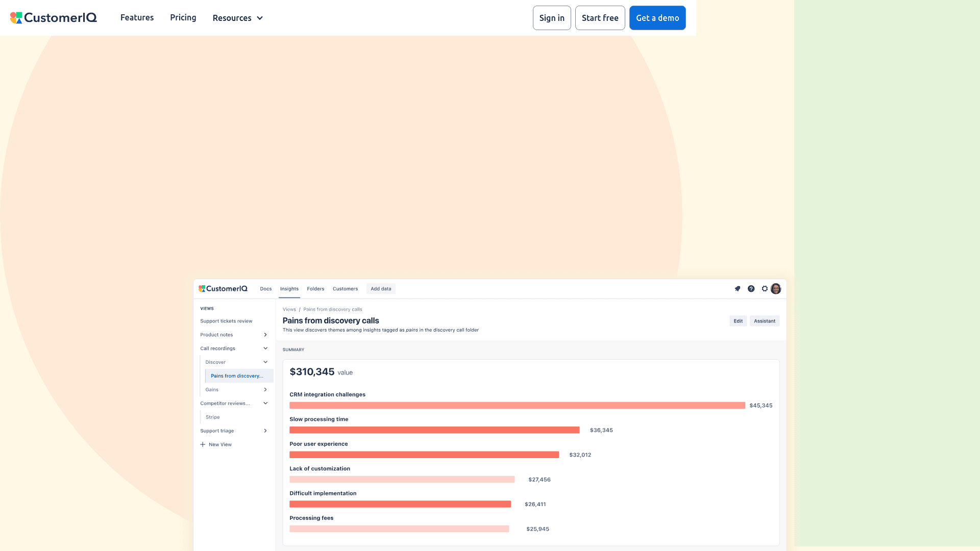Viewport: 980px width, 551px height.
Task: Open settings gear icon
Action: [765, 289]
